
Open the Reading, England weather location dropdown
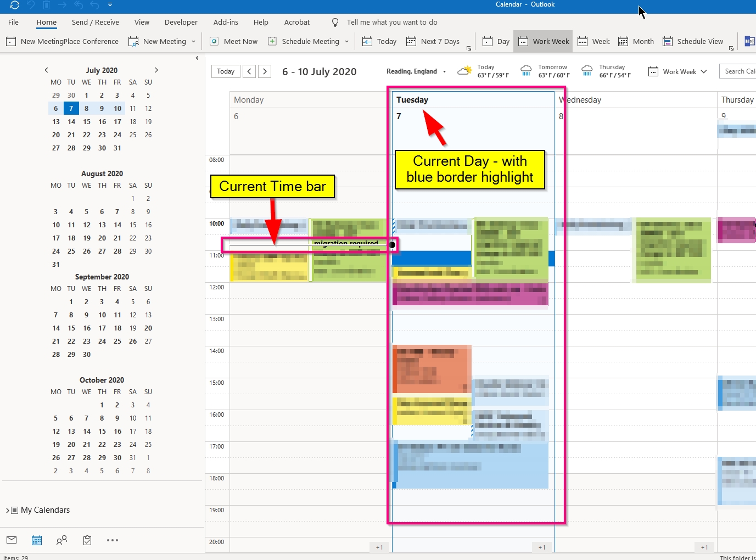[444, 72]
